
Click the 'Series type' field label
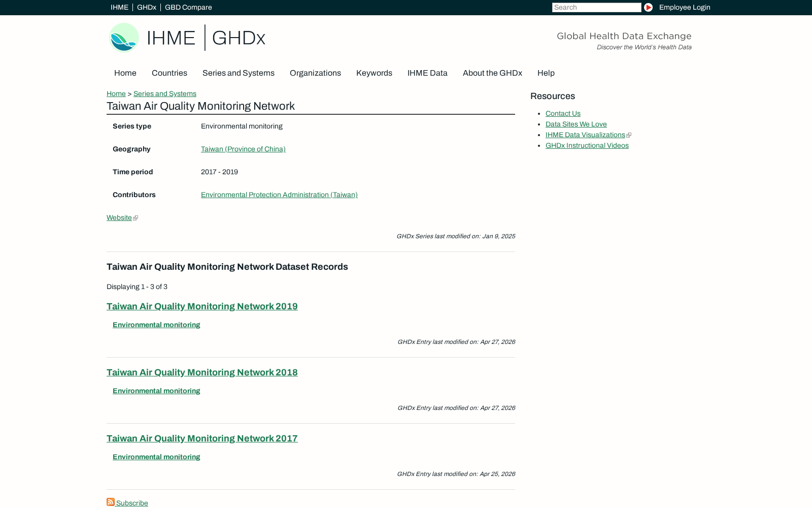pos(132,126)
